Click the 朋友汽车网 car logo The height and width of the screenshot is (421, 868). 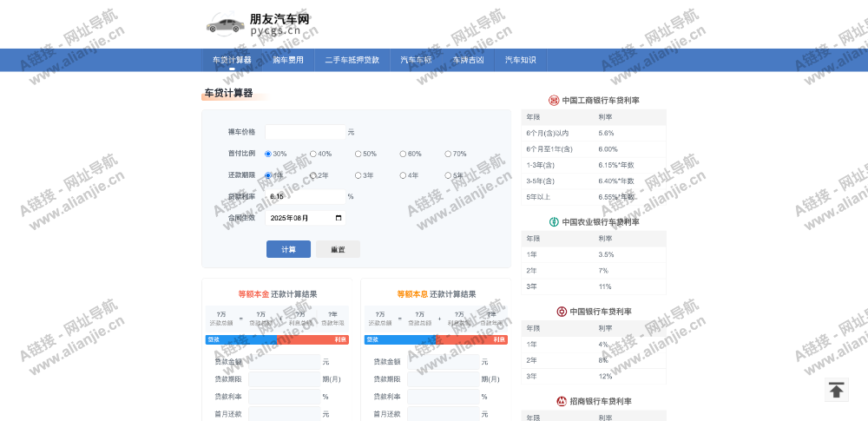click(225, 24)
